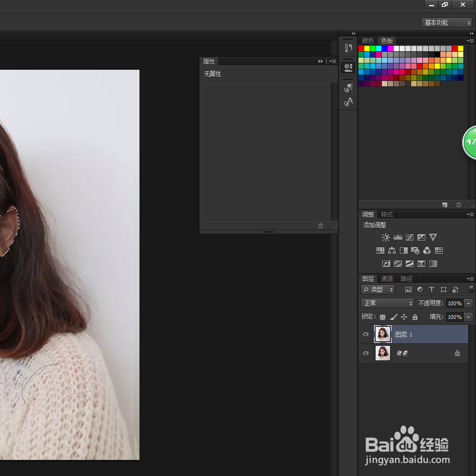Open the Character Styles panel icon
Viewport: 476px width, 476px height.
[348, 101]
